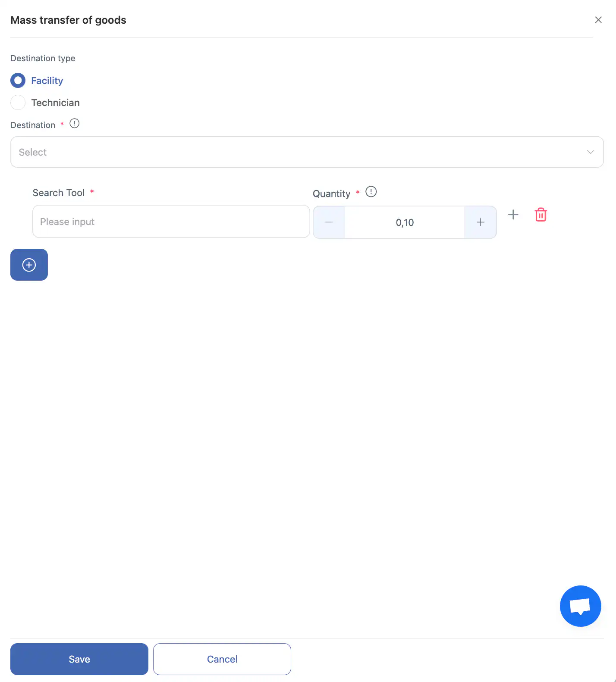Screen dimensions: 616x682
Task: Select the Technician radio button
Action: [x=18, y=103]
